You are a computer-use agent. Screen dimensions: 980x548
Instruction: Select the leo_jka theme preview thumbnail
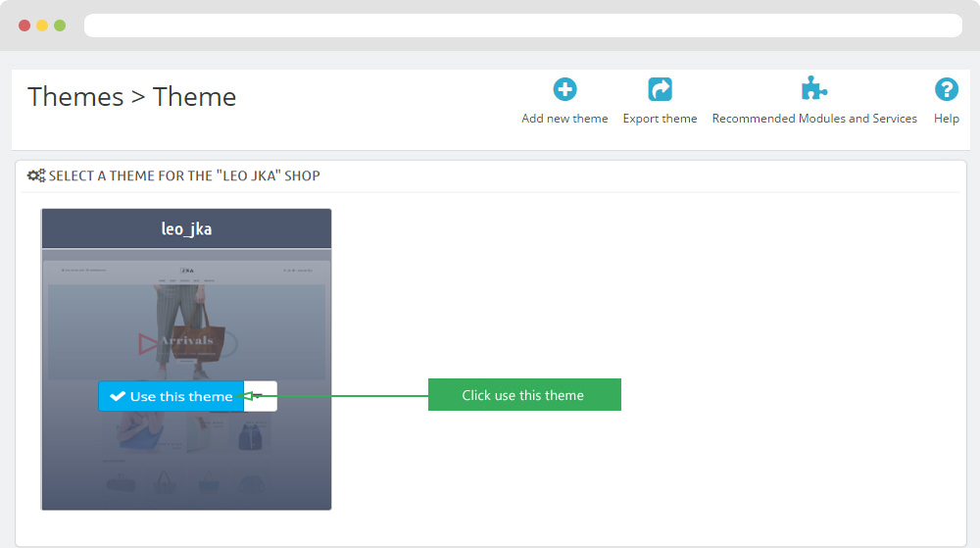(186, 379)
